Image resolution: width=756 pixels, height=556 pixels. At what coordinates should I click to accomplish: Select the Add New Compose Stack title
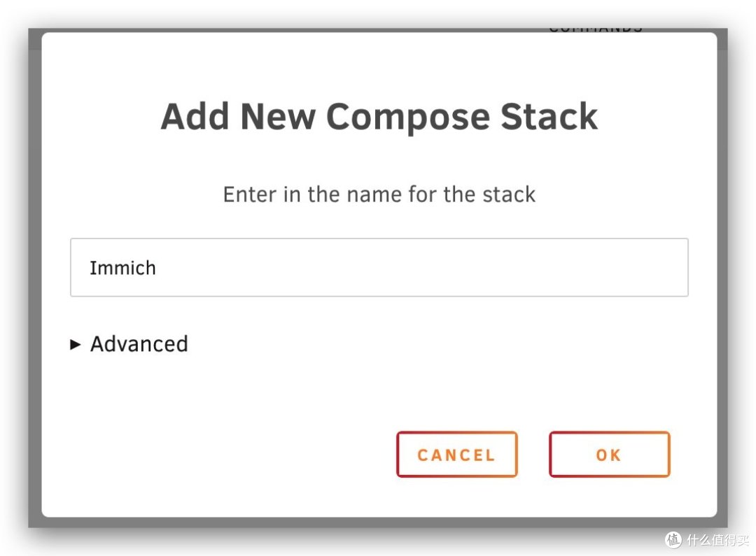pyautogui.click(x=379, y=116)
